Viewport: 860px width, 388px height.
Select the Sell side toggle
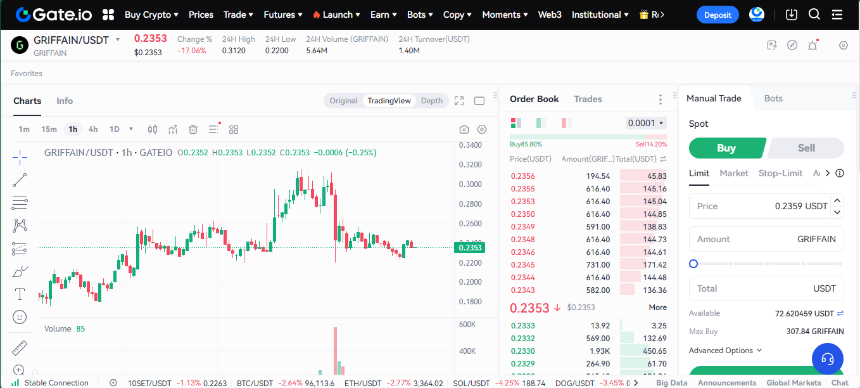click(x=806, y=148)
